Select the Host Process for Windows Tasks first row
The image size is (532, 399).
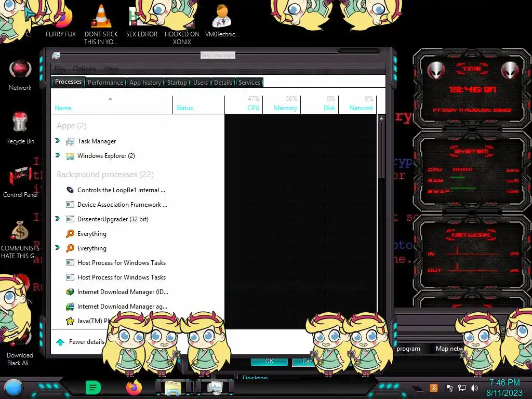pos(214,263)
